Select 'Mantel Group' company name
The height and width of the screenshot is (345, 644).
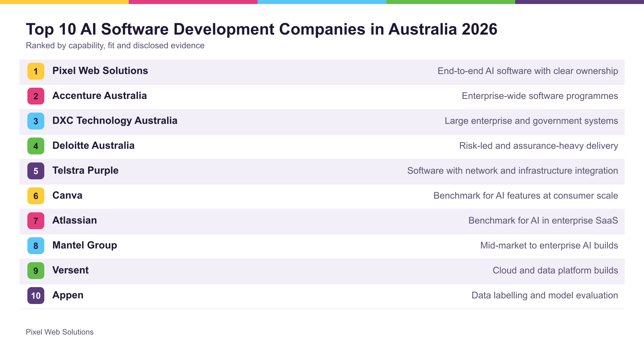point(85,245)
